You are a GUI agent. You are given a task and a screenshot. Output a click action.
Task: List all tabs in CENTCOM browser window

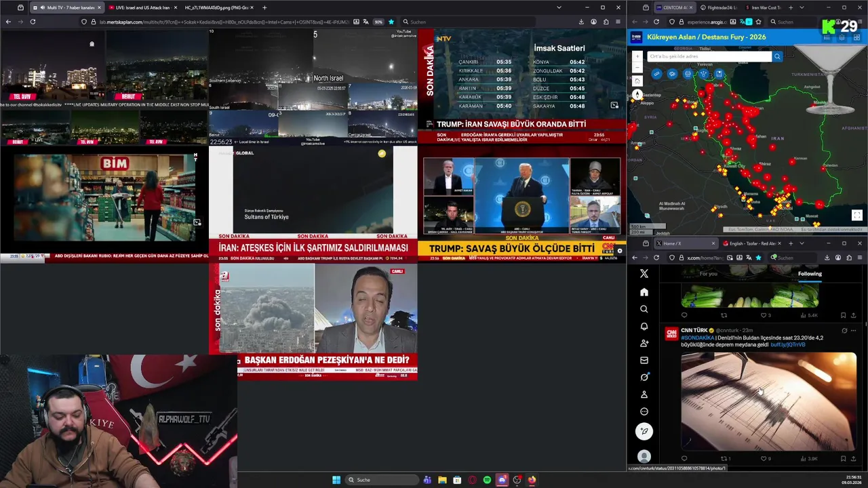pos(802,7)
